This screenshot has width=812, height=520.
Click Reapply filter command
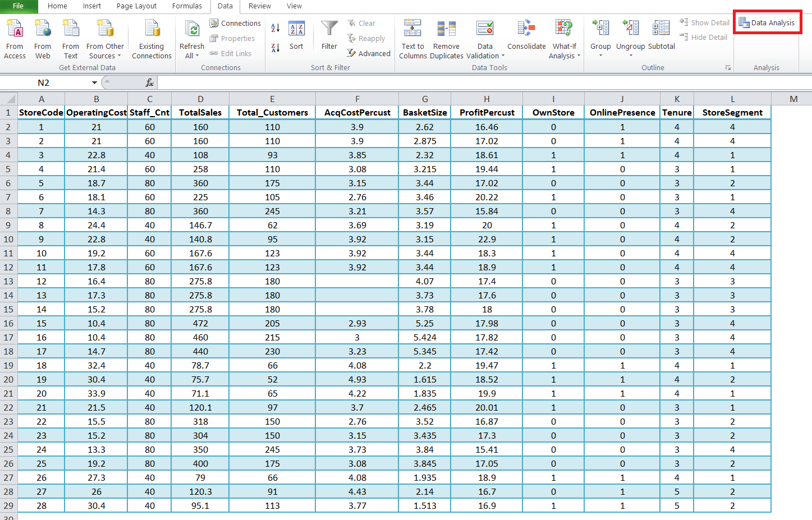[366, 38]
